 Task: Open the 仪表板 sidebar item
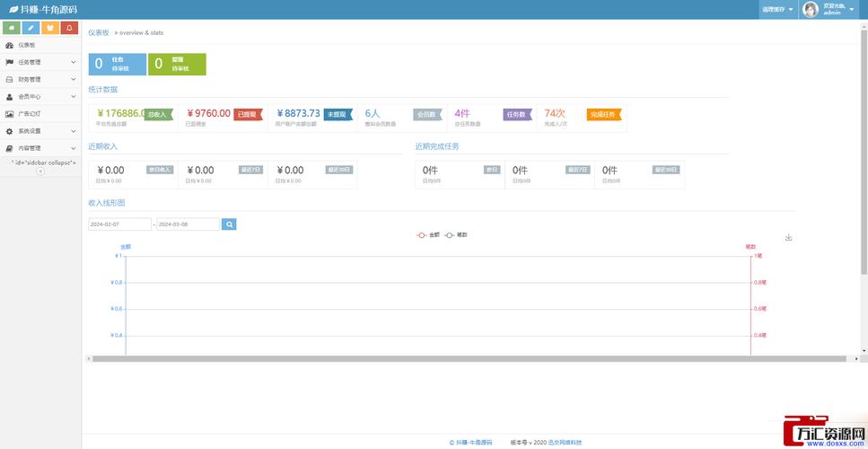pos(40,46)
